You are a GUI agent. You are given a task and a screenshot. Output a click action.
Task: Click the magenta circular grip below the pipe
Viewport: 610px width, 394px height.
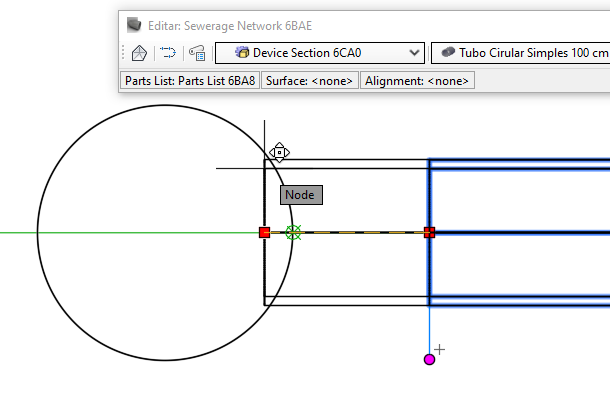(x=429, y=359)
